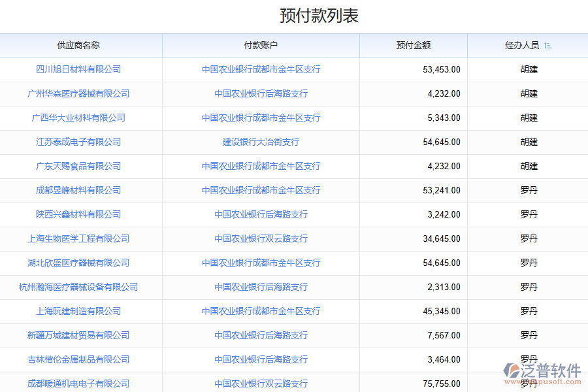Viewport: 588px width, 392px height.
Task: Select 上海阮建制造有限公司 supplier link
Action: 78,311
